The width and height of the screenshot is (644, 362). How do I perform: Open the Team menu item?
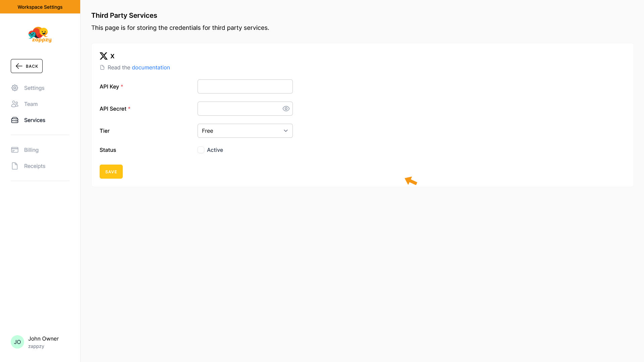(31, 104)
